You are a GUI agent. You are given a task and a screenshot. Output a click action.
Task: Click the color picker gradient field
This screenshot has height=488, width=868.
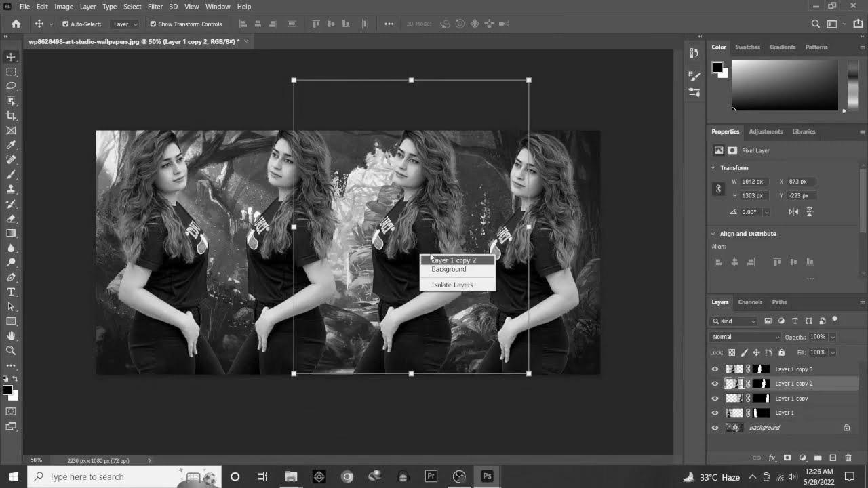[x=785, y=85]
